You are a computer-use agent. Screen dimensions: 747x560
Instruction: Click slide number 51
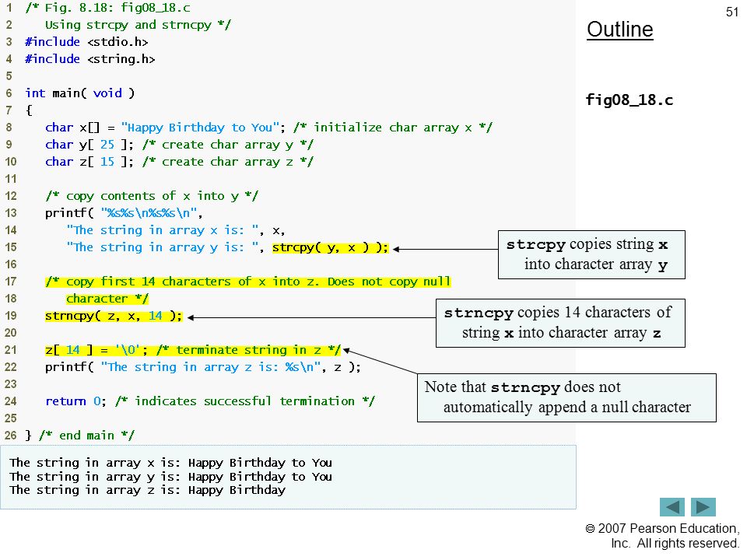[x=732, y=12]
